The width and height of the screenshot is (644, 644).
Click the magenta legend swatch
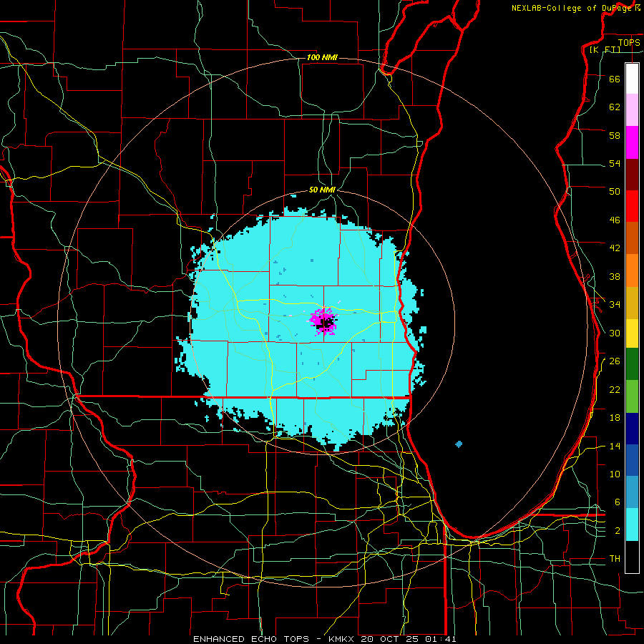pos(632,142)
